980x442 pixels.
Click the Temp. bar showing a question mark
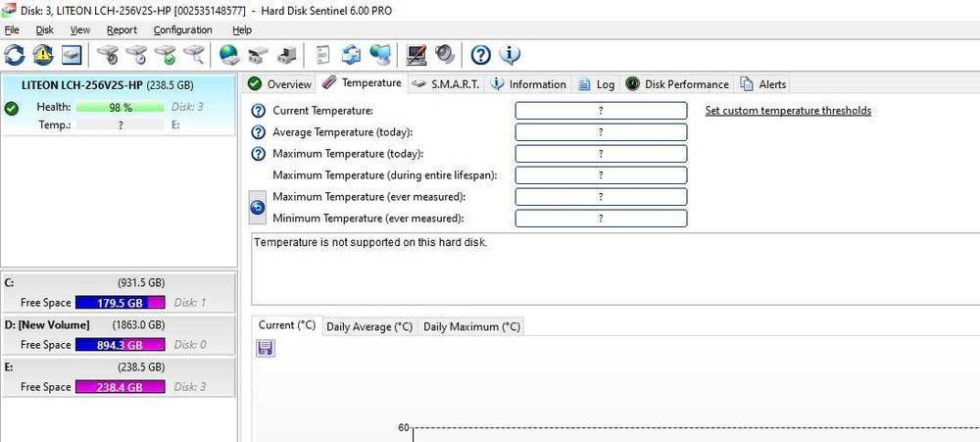[x=120, y=125]
